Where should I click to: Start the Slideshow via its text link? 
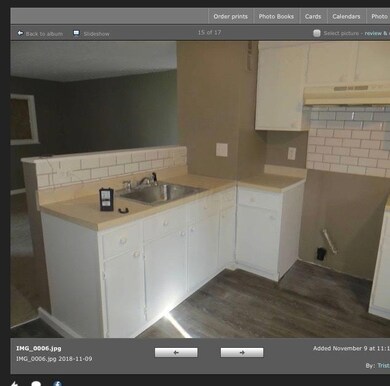tap(96, 34)
